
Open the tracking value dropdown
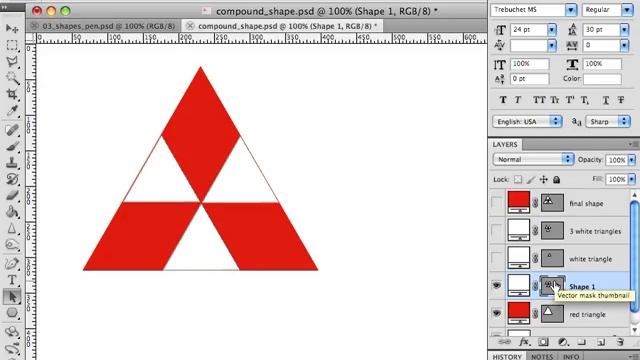click(x=624, y=45)
